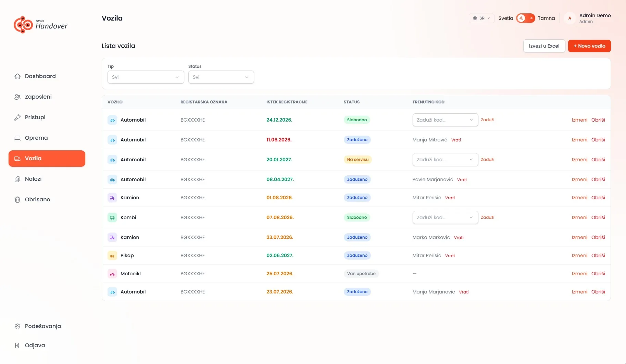Click the + Novo vozilo button
The height and width of the screenshot is (364, 626).
(x=589, y=46)
